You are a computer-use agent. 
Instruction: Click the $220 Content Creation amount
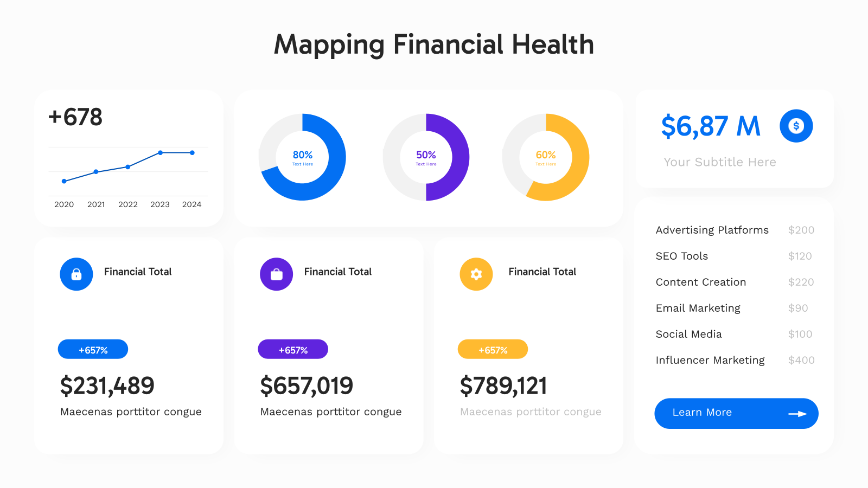coord(801,282)
